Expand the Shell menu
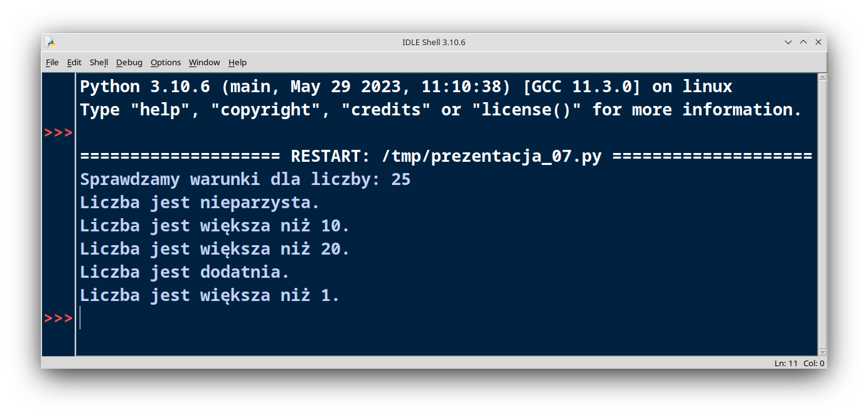The width and height of the screenshot is (868, 417). (x=99, y=63)
